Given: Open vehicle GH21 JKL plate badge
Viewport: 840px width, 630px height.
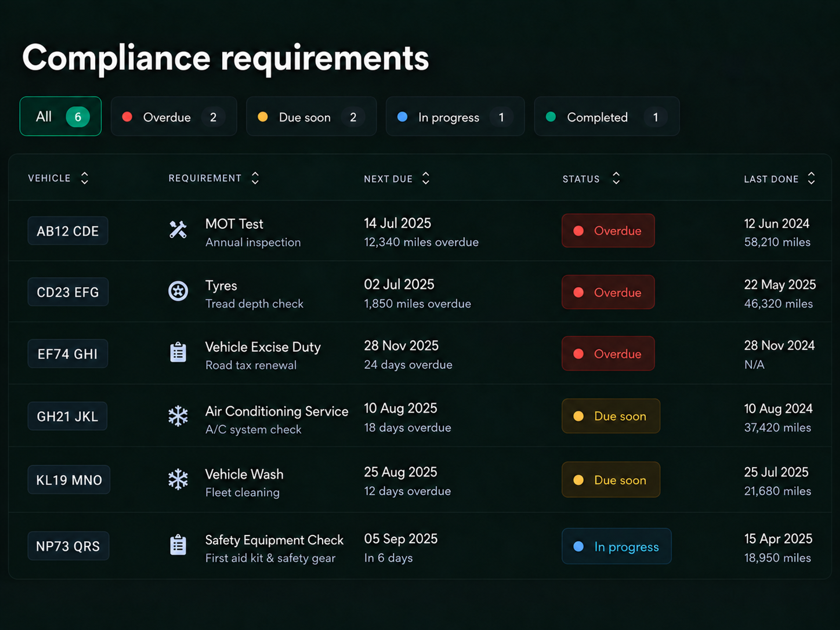Looking at the screenshot, I should pyautogui.click(x=67, y=416).
